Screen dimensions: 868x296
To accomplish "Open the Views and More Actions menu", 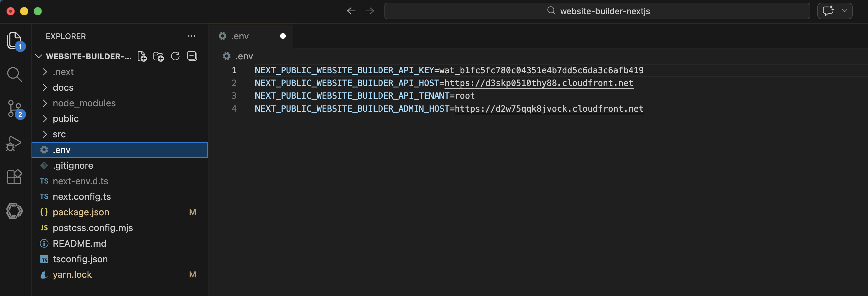I will (191, 36).
